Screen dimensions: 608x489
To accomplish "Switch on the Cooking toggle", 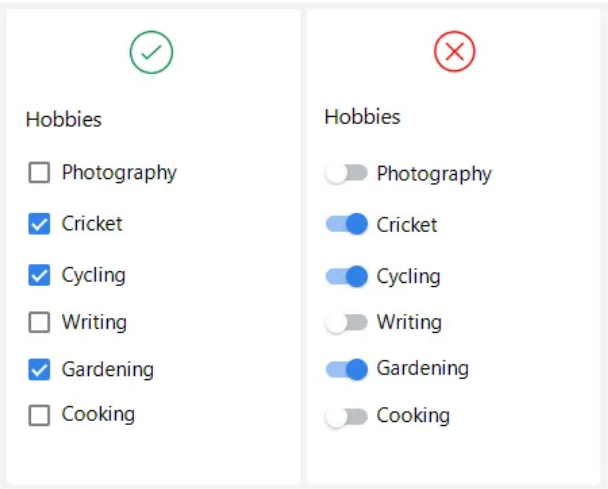I will [x=346, y=417].
